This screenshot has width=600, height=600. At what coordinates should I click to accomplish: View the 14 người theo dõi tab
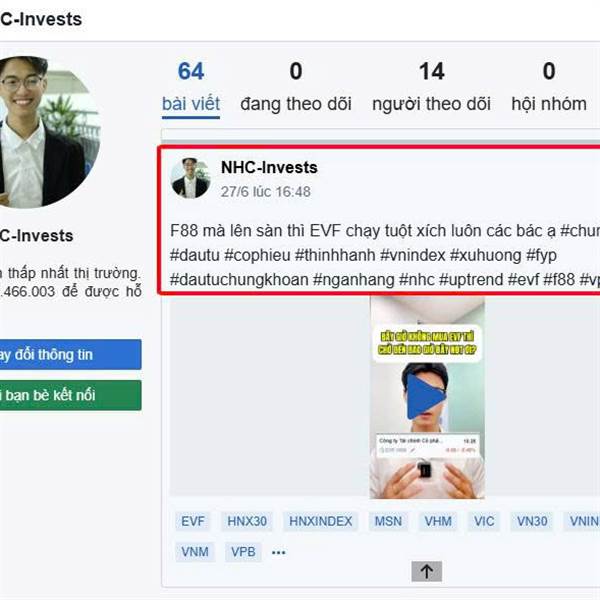432,88
